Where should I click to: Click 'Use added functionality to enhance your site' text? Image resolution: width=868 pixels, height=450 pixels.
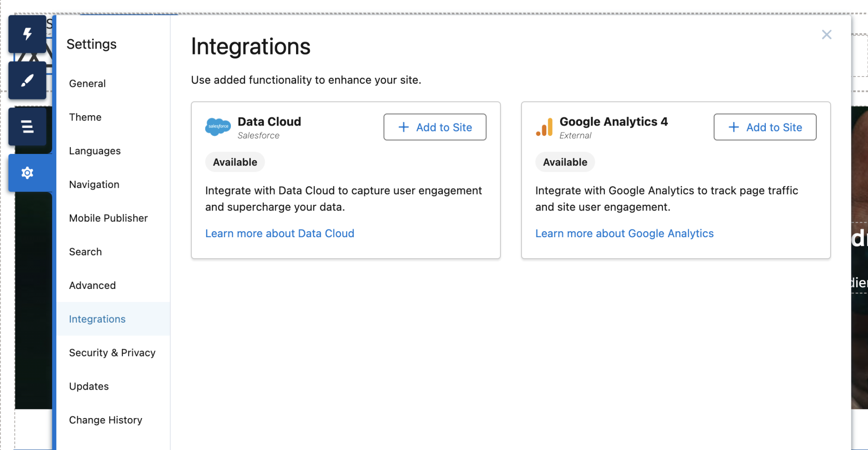(306, 80)
